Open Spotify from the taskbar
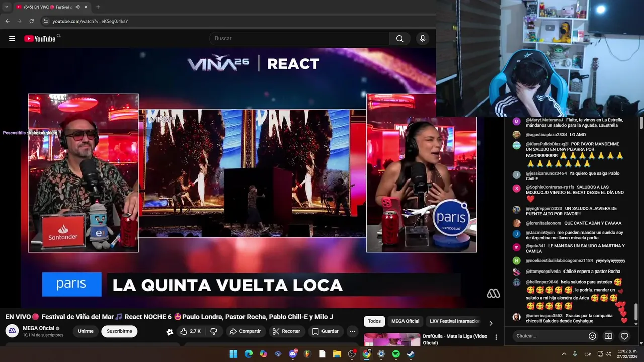 click(396, 354)
